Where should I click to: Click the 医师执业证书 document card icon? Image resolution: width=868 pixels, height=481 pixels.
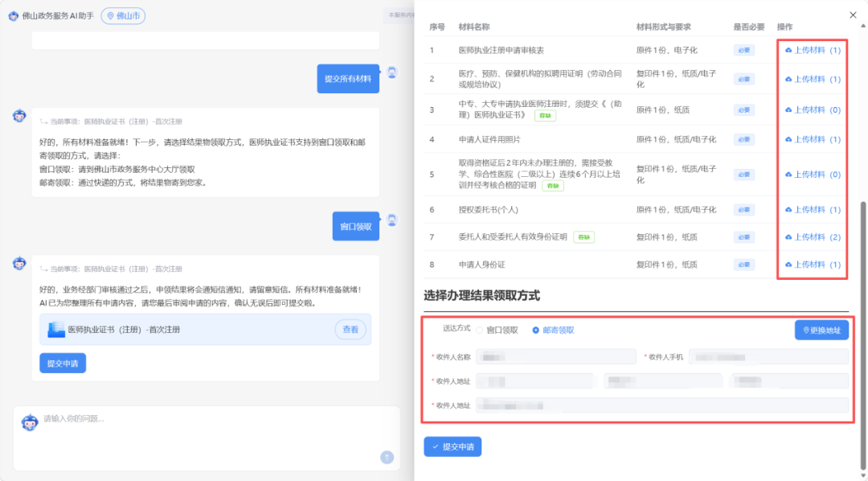click(x=56, y=329)
